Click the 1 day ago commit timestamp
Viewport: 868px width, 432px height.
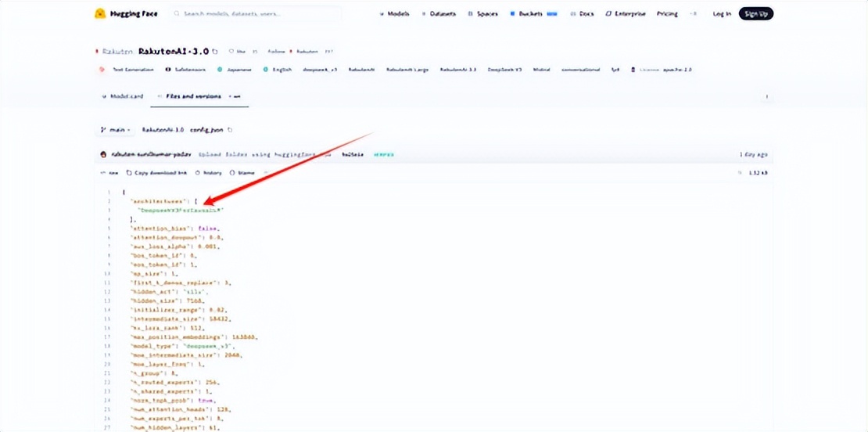[754, 154]
